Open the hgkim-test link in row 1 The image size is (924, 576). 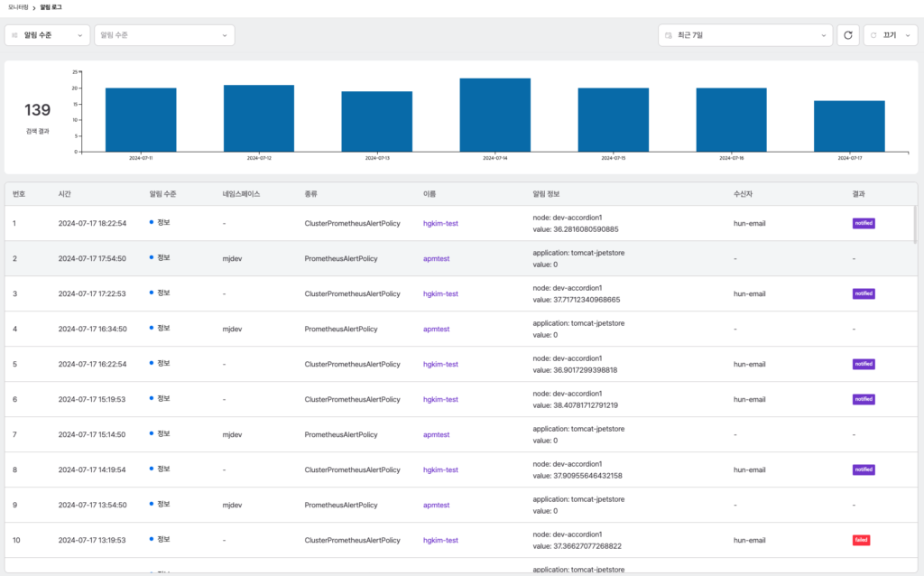click(x=440, y=223)
